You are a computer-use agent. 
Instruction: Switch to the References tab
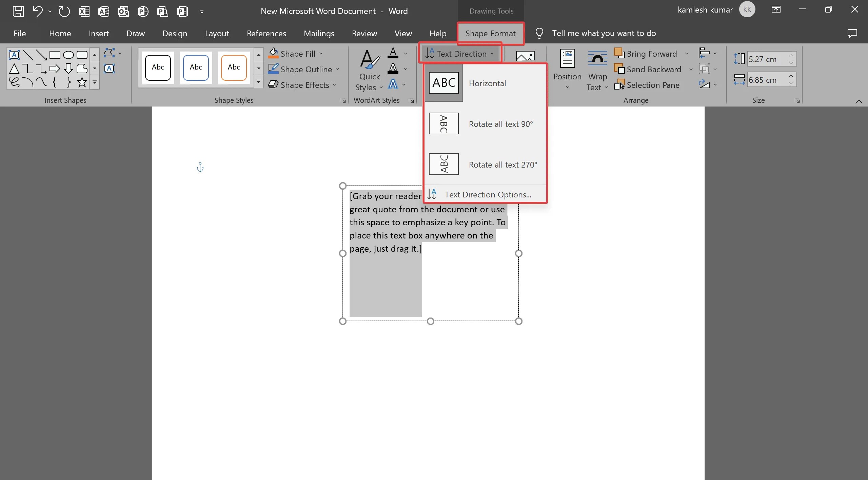(x=266, y=33)
